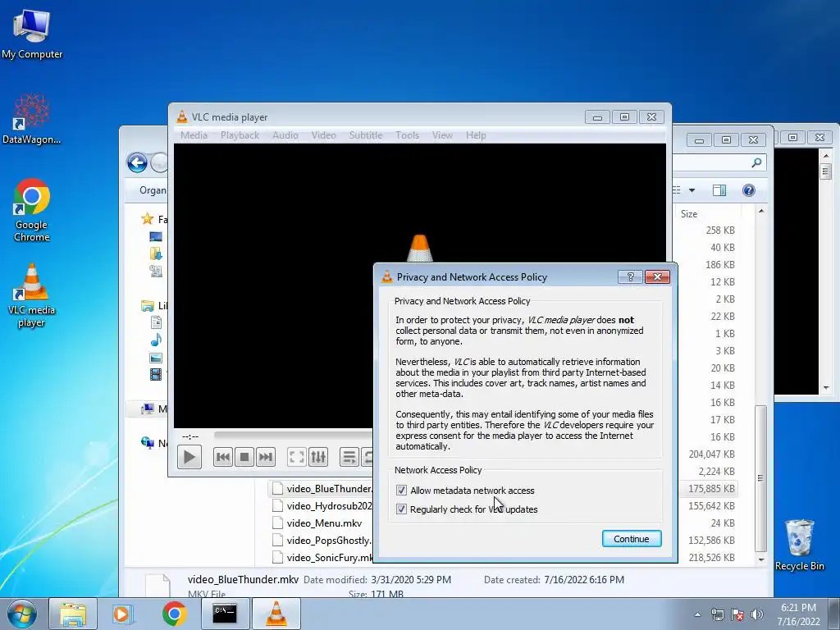Toggle the VLC playlist button

(349, 457)
